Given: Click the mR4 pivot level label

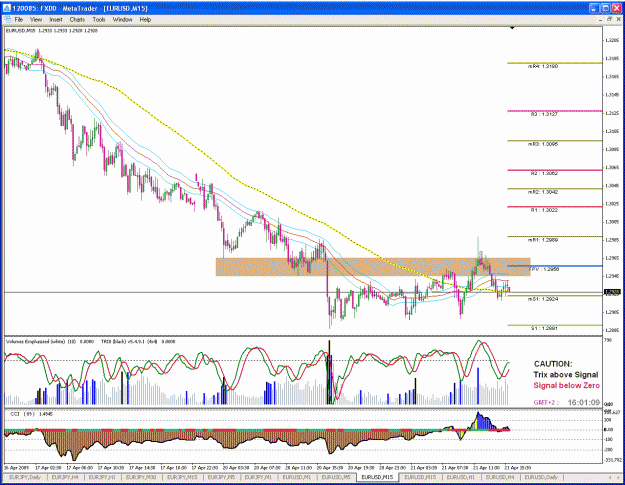Looking at the screenshot, I should click(542, 67).
